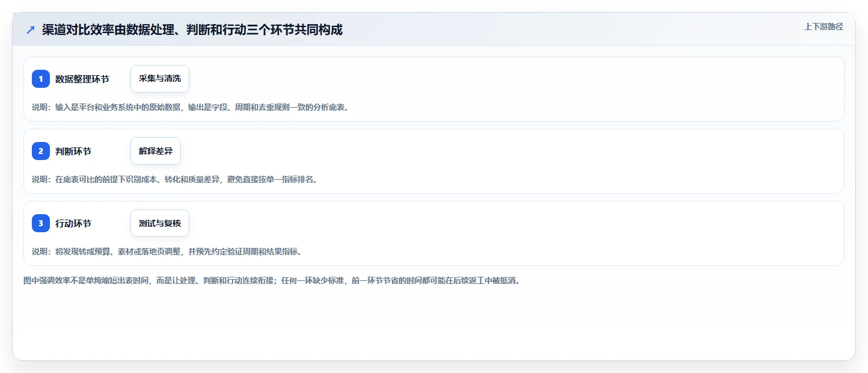This screenshot has width=868, height=373.
Task: Click the description starting 说明：在底表可比的前提下
Action: tap(174, 179)
